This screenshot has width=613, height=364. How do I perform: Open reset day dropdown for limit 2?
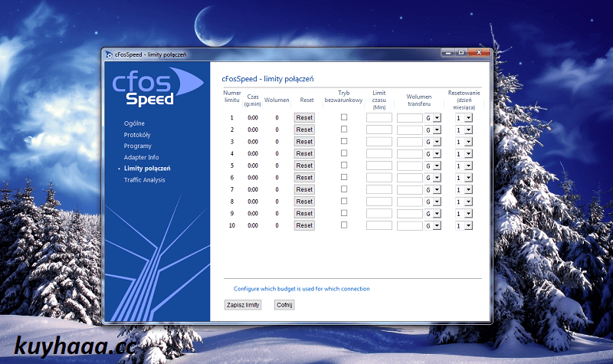coord(464,130)
